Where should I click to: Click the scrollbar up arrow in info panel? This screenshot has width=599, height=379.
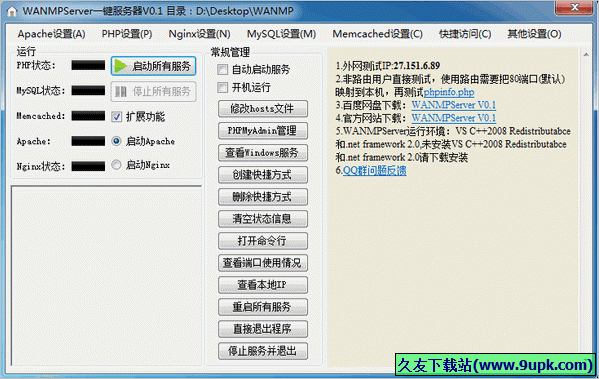pyautogui.click(x=586, y=55)
